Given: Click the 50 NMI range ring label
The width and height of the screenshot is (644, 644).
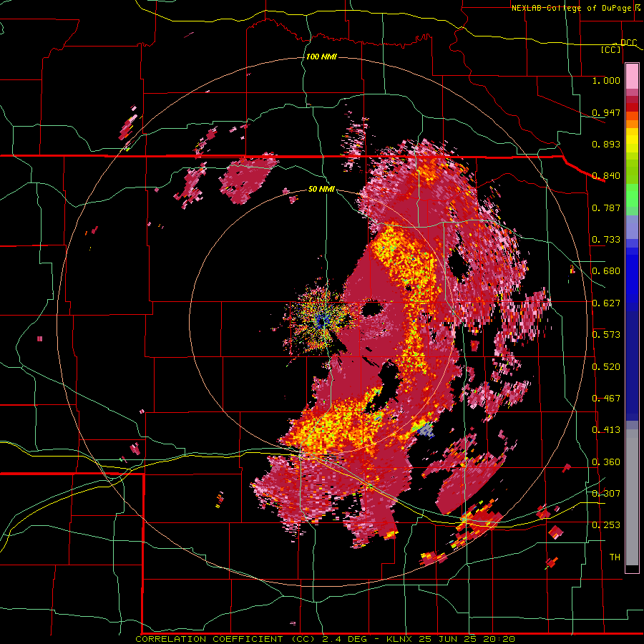Looking at the screenshot, I should click(321, 190).
